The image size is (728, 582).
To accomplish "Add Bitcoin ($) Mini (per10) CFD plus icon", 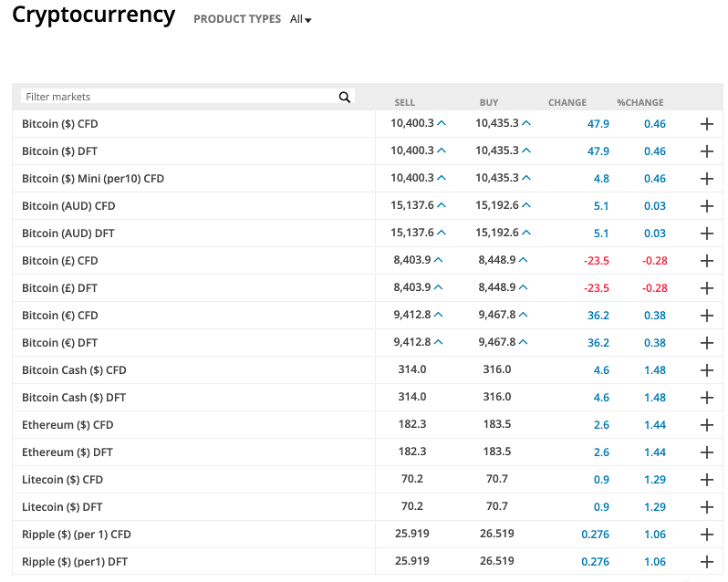I will coord(707,179).
